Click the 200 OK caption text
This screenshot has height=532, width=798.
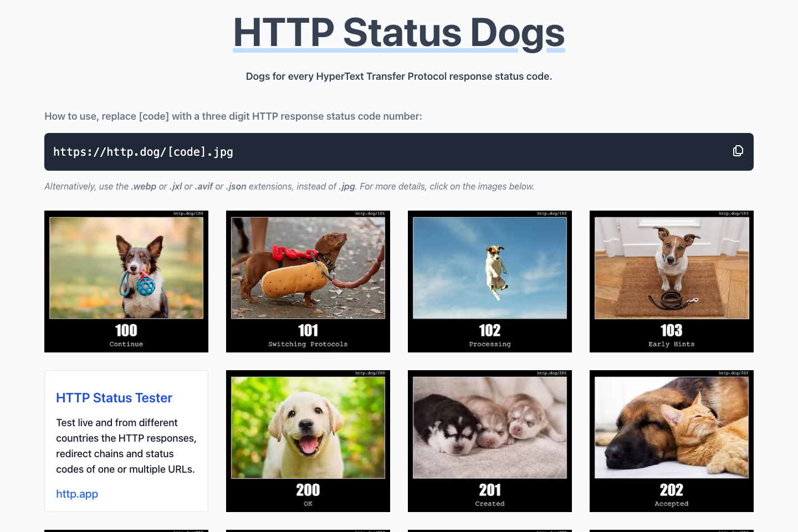click(x=308, y=504)
